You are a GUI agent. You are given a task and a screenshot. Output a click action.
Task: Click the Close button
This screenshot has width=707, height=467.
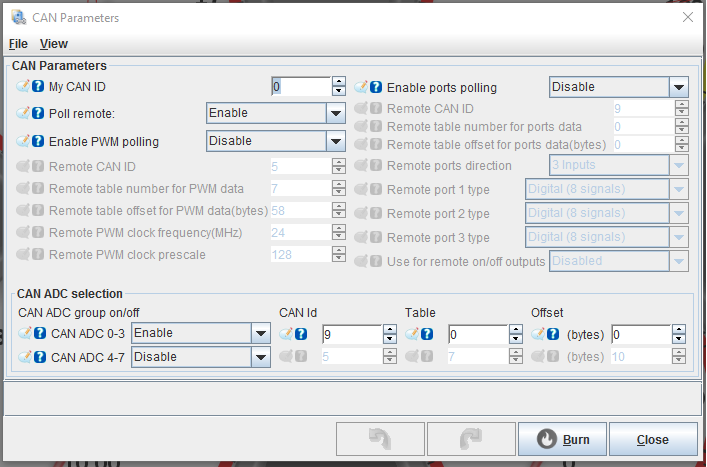(x=653, y=439)
